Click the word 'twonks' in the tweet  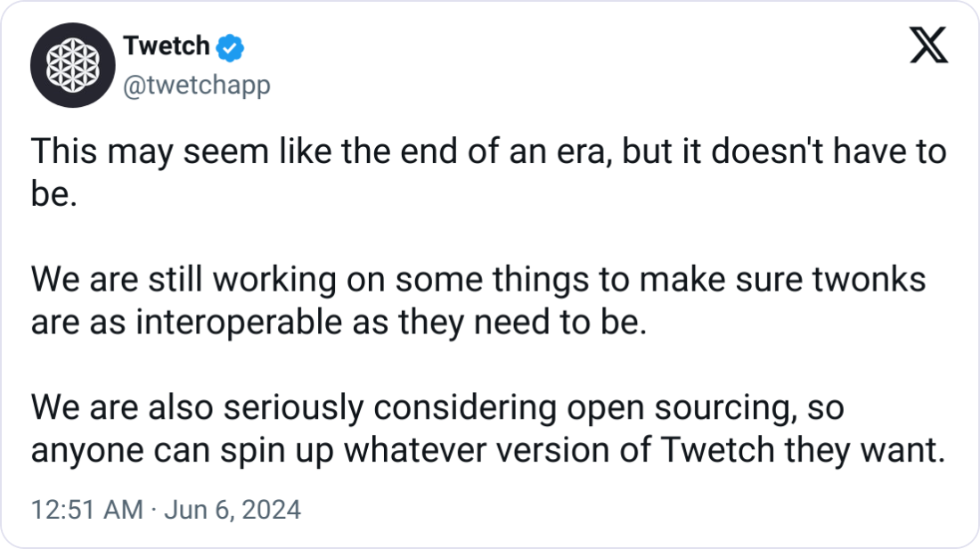pos(869,279)
